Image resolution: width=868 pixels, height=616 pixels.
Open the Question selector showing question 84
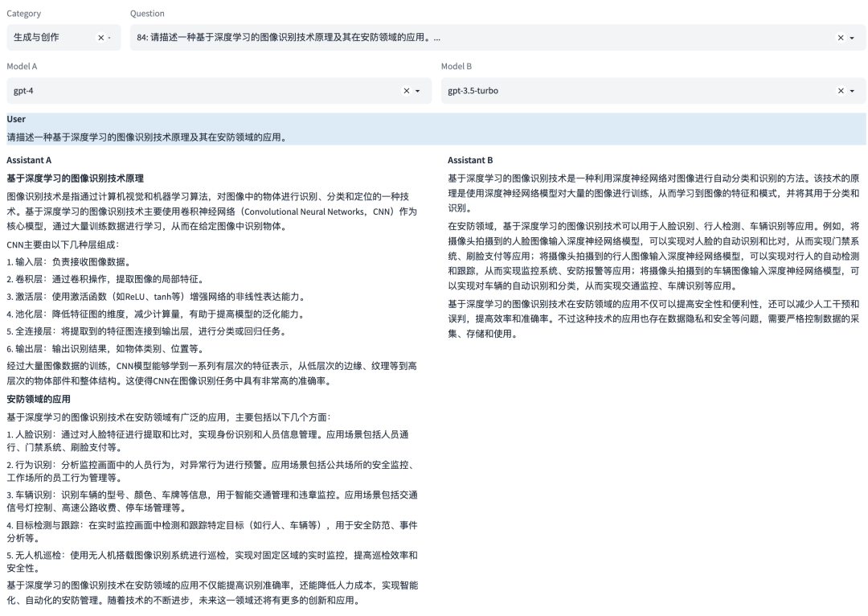[402, 38]
